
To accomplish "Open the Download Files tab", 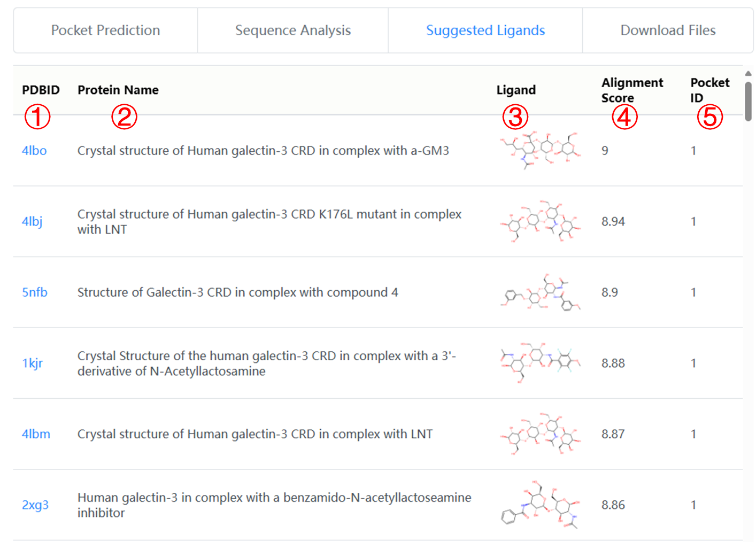I will pos(667,30).
